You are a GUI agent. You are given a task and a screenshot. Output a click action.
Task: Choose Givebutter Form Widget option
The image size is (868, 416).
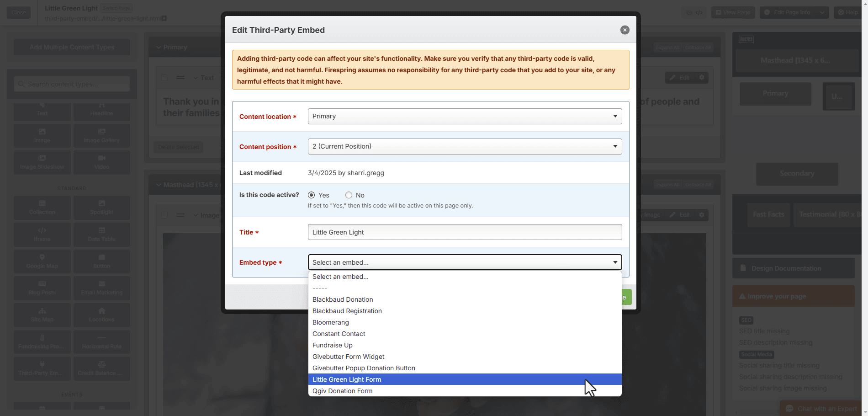coord(465,357)
